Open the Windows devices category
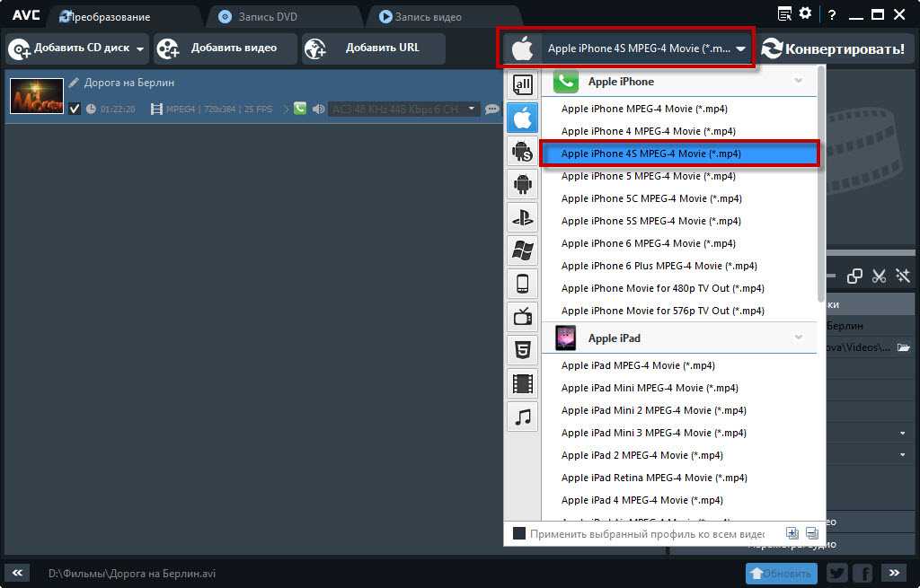 click(x=522, y=250)
